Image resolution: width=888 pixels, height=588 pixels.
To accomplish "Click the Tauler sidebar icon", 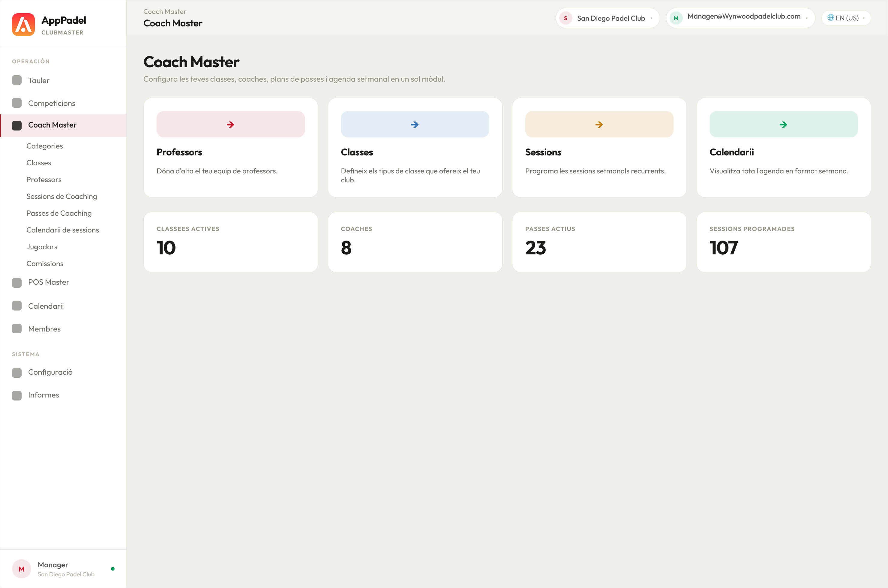I will point(17,80).
